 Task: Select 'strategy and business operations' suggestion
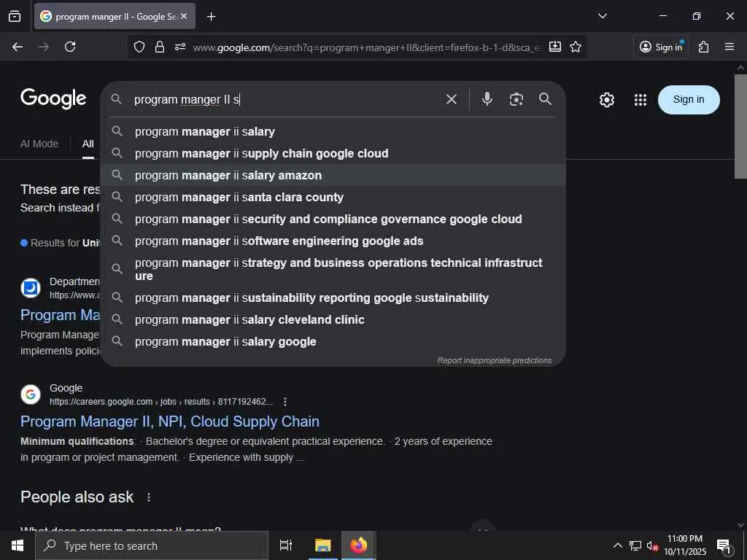(333, 269)
